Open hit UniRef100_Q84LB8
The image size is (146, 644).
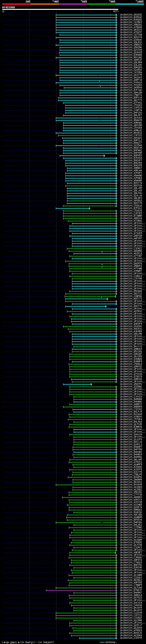[x=131, y=93]
